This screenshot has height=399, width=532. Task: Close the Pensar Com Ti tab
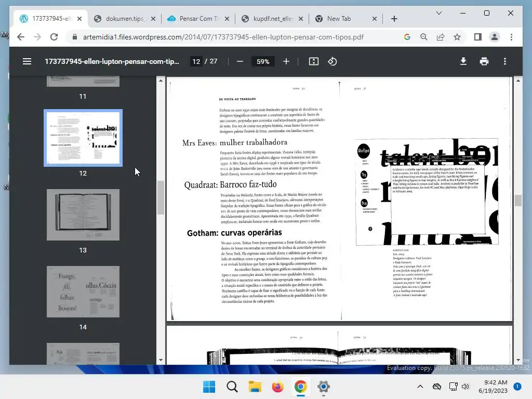pos(227,19)
